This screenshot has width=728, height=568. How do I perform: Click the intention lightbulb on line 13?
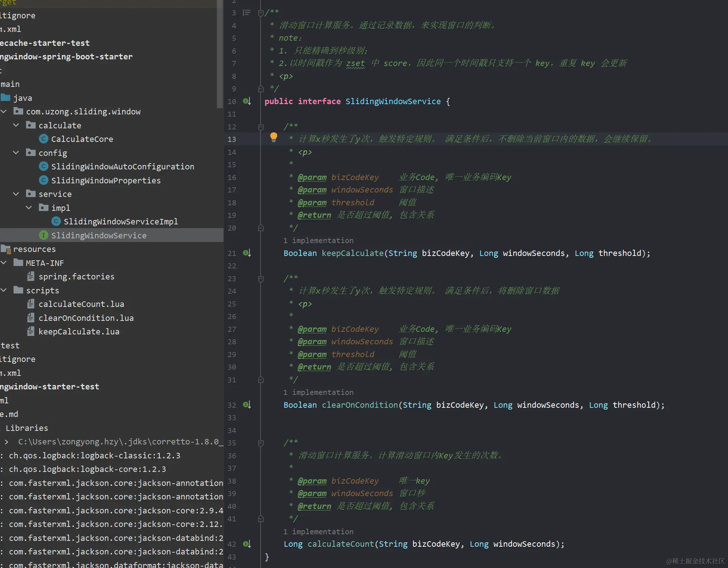point(273,137)
